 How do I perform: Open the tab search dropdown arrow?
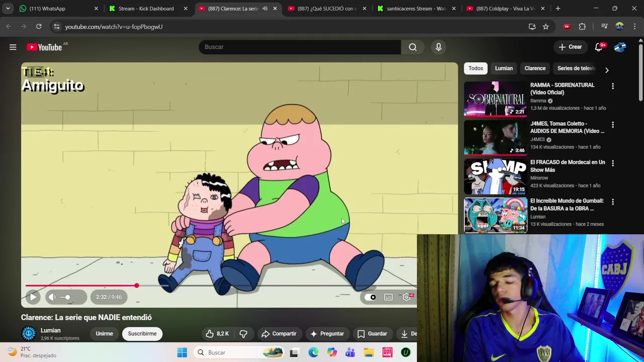(8, 9)
